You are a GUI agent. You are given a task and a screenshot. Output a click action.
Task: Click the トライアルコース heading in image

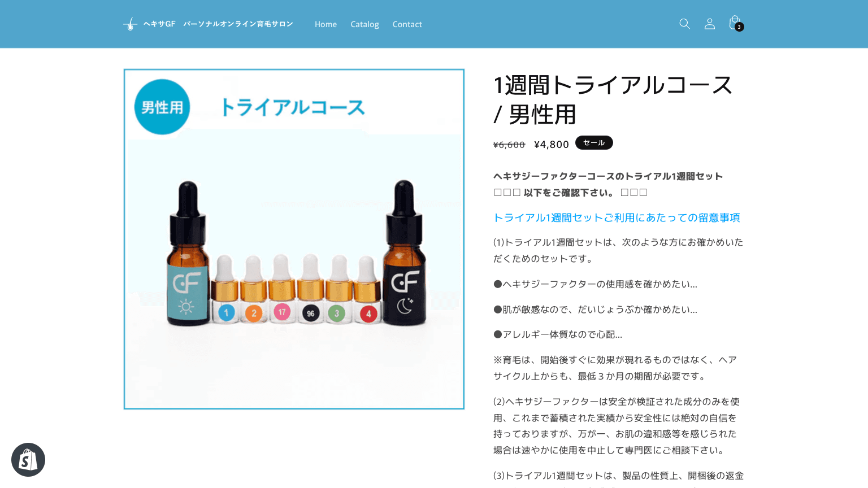coord(293,107)
